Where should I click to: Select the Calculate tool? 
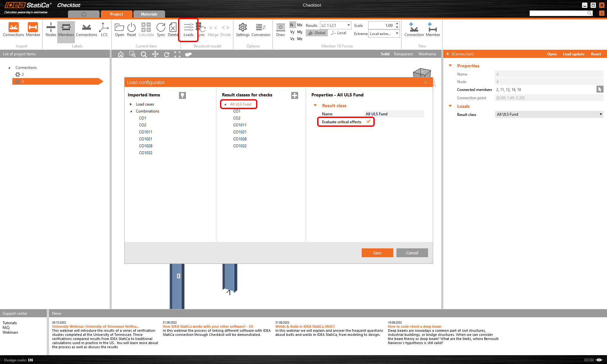(x=146, y=30)
